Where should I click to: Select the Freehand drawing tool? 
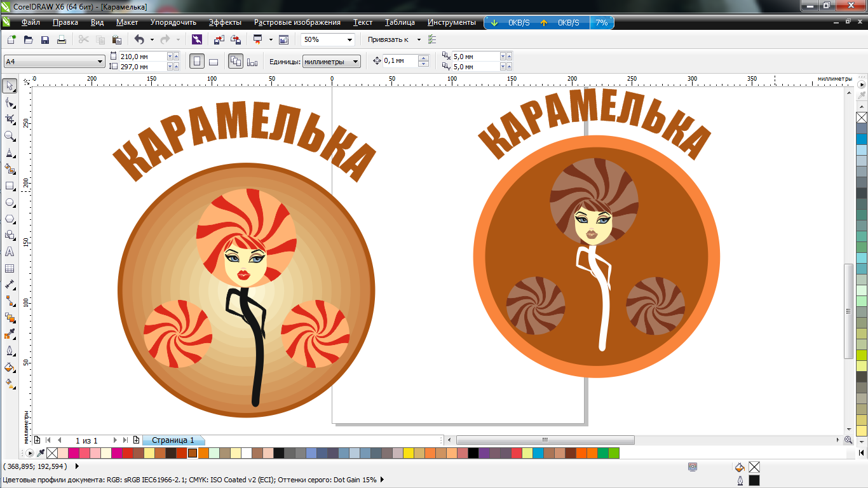tap(10, 152)
